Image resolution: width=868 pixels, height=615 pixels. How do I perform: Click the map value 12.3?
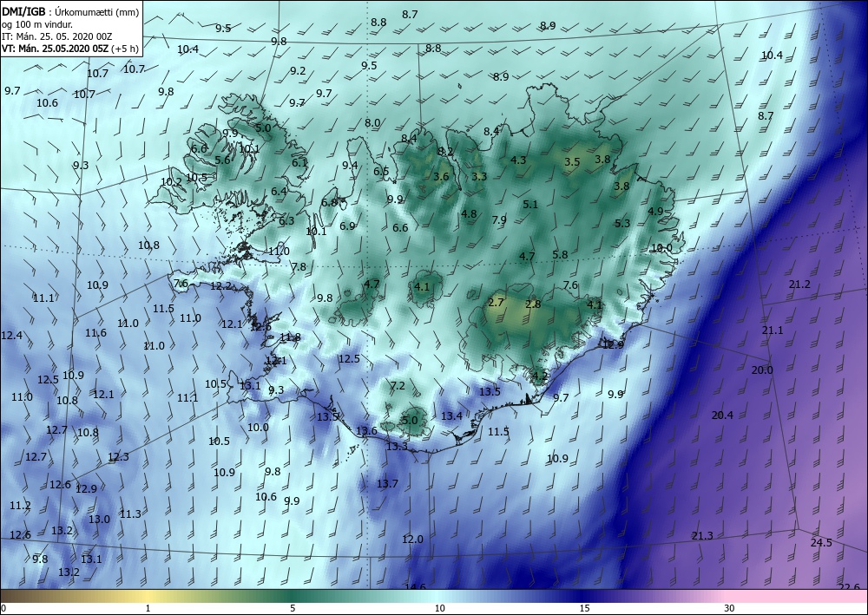pos(118,456)
